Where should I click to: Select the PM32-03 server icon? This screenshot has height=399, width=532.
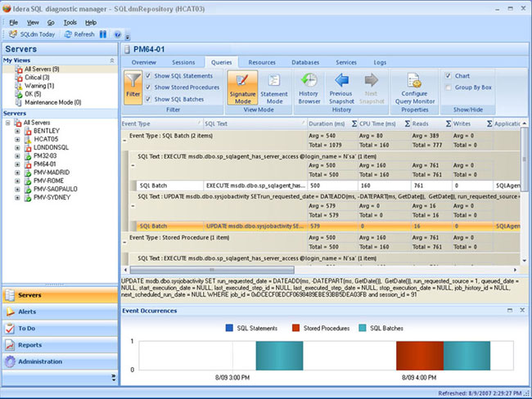(x=28, y=156)
